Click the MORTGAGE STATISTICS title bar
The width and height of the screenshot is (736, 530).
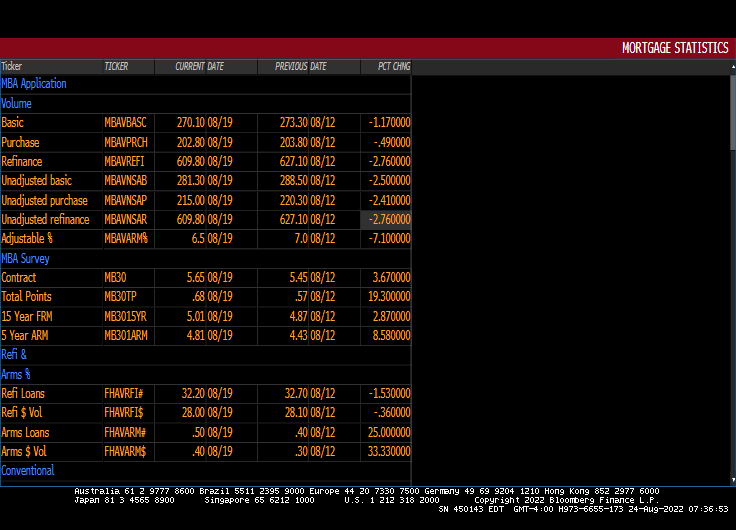coord(674,48)
